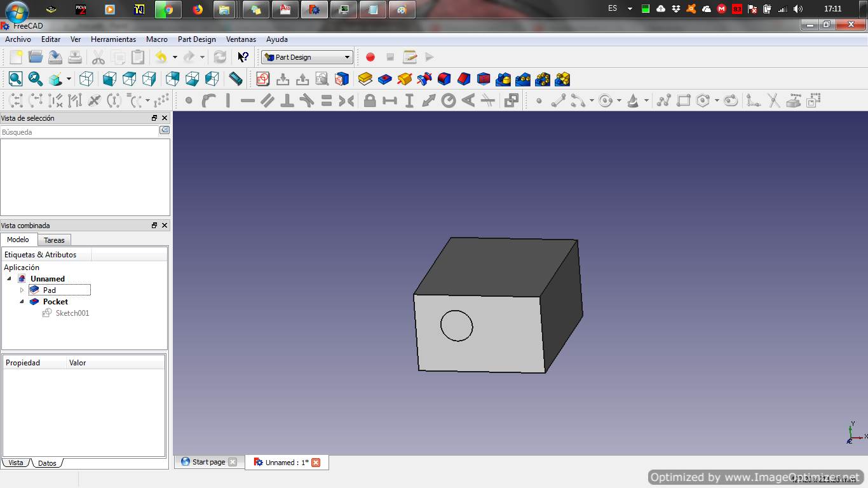Select the Measure distance ruler tool
Image resolution: width=868 pixels, height=488 pixels.
(236, 79)
